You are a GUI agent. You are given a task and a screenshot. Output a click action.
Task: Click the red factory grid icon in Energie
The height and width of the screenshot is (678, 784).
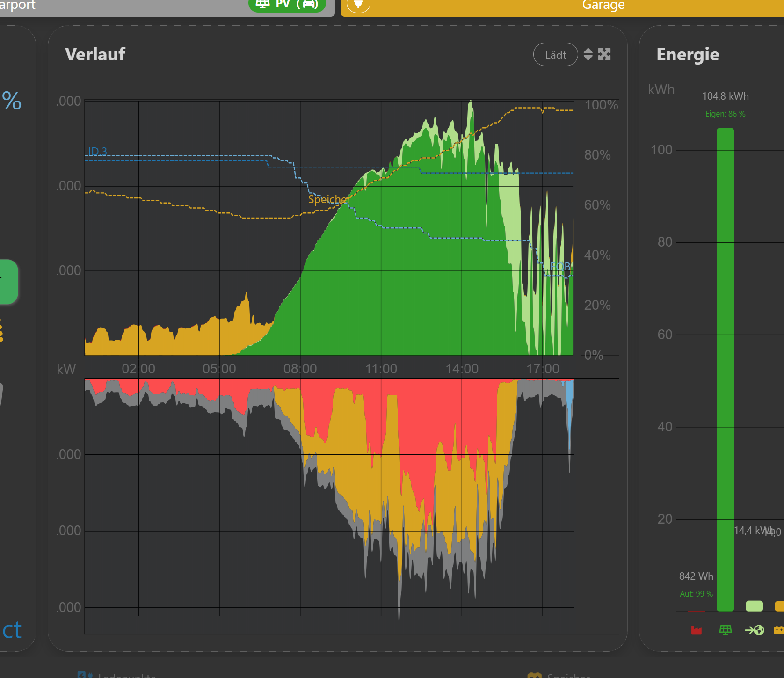[697, 630]
